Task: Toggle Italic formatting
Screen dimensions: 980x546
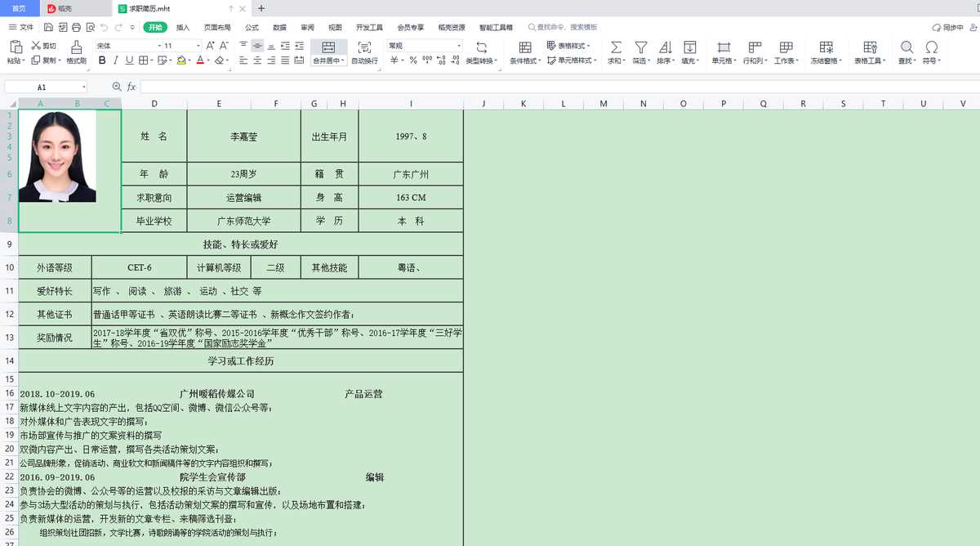Action: 115,60
